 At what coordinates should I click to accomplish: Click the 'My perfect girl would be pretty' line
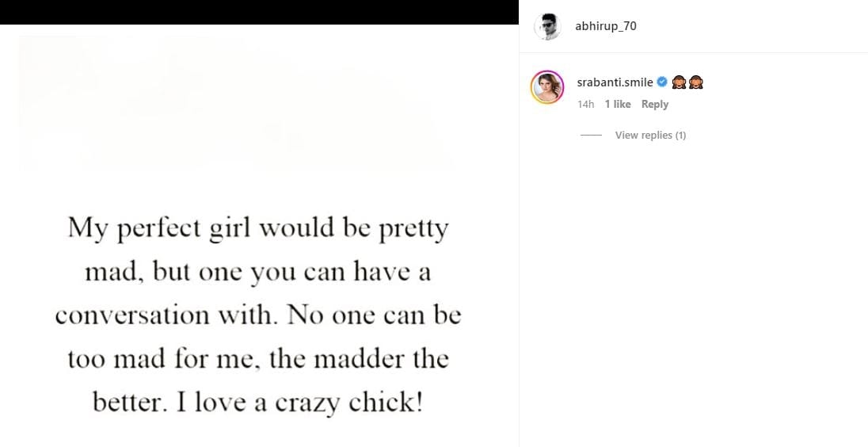click(x=258, y=228)
